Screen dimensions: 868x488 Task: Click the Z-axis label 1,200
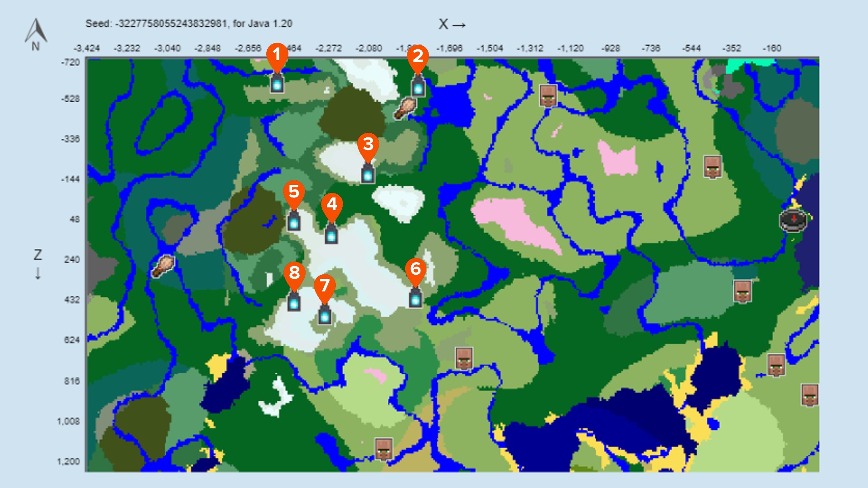(x=68, y=462)
